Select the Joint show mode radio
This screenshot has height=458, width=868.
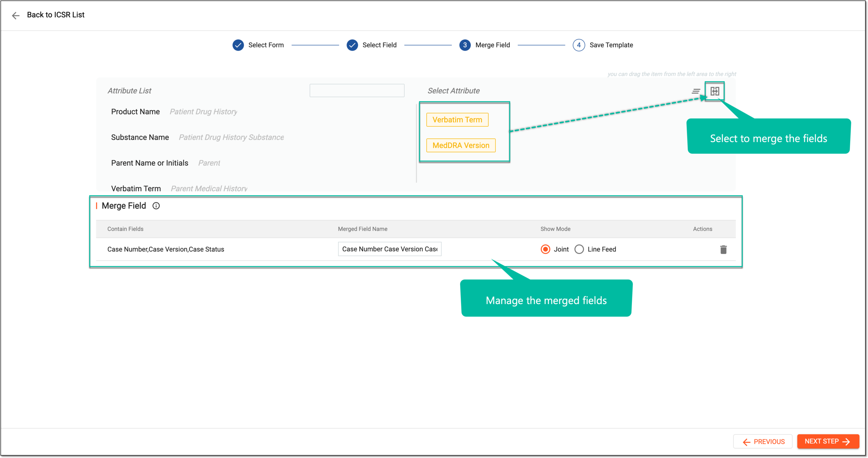click(x=545, y=249)
